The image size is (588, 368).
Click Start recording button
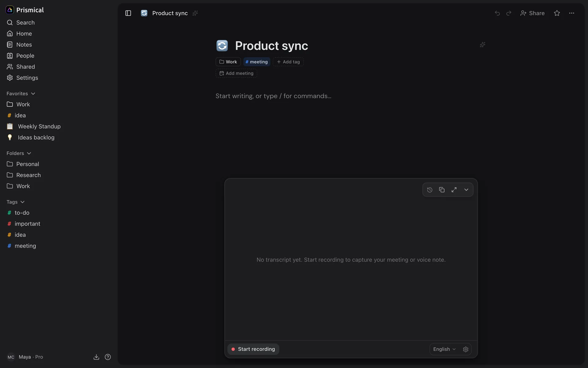[253, 349]
